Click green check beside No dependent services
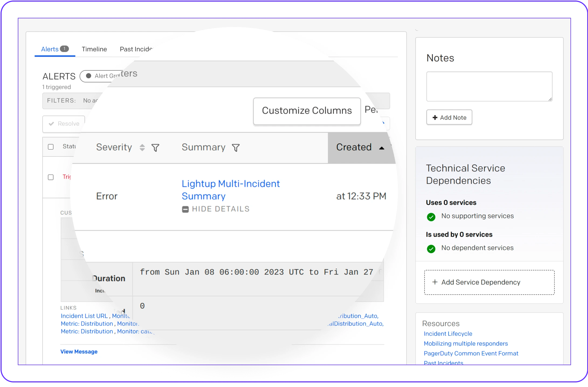The height and width of the screenshot is (387, 588). click(x=431, y=249)
